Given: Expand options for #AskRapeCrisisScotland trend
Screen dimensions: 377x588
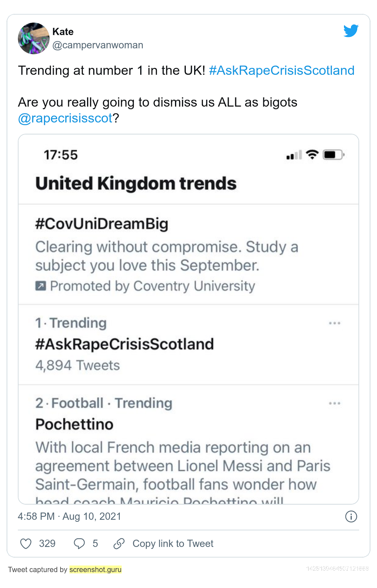Looking at the screenshot, I should click(x=334, y=323).
